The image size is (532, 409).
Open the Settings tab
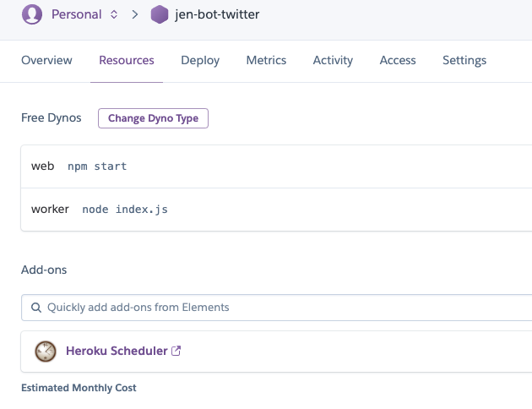click(464, 60)
